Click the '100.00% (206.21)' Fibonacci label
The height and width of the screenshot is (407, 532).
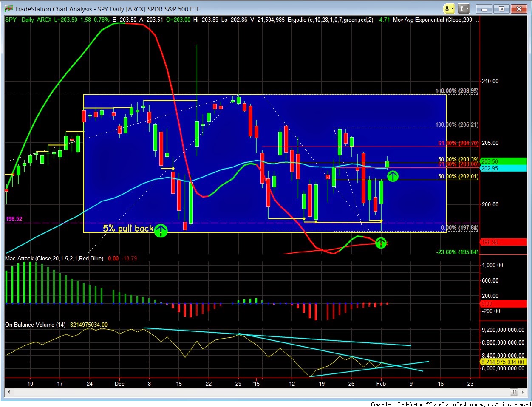457,124
